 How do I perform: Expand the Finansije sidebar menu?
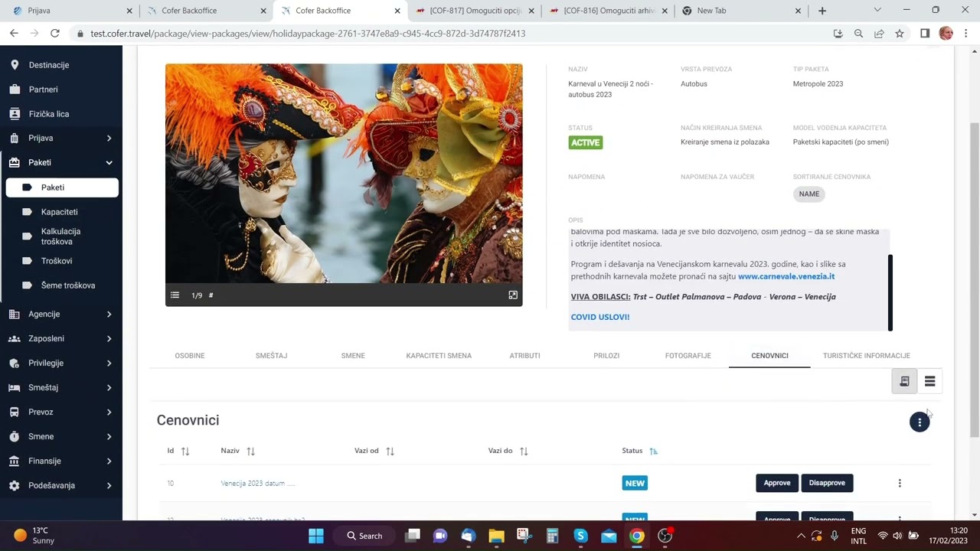[61, 461]
